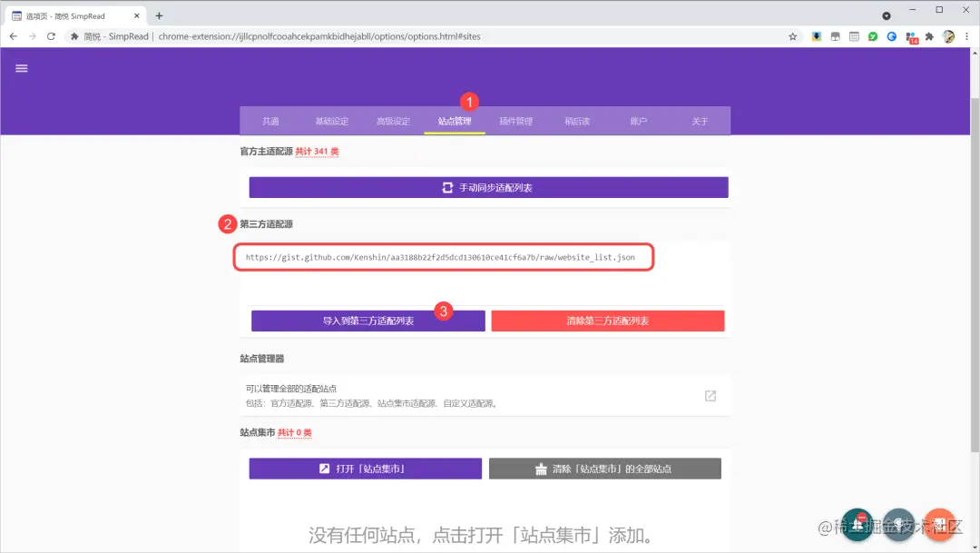Click the teal feedback bubble at bottom right

click(857, 524)
